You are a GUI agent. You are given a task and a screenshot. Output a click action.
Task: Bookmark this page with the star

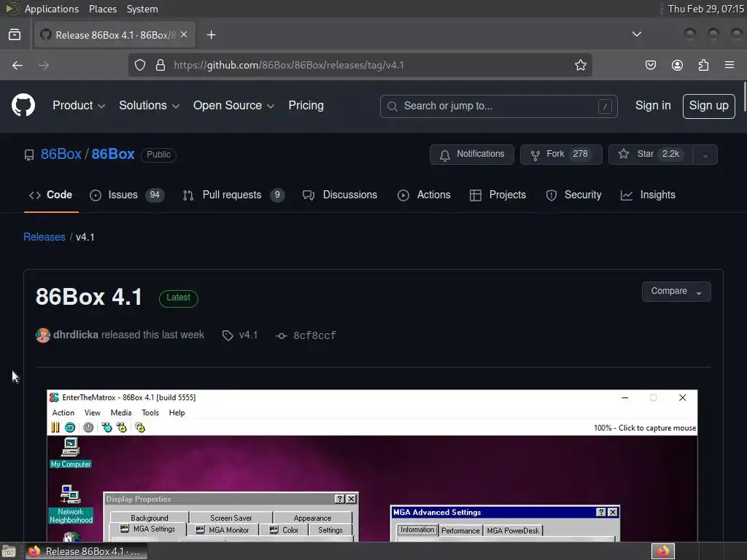[580, 65]
